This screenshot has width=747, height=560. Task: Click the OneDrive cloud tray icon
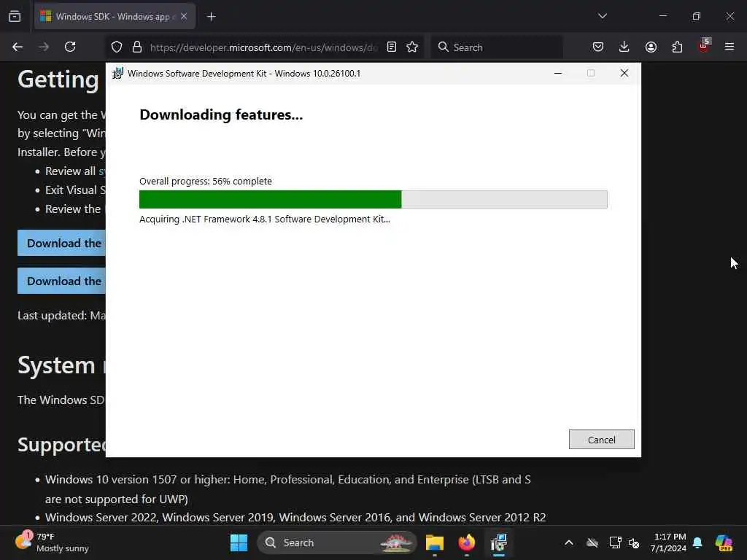coord(592,542)
